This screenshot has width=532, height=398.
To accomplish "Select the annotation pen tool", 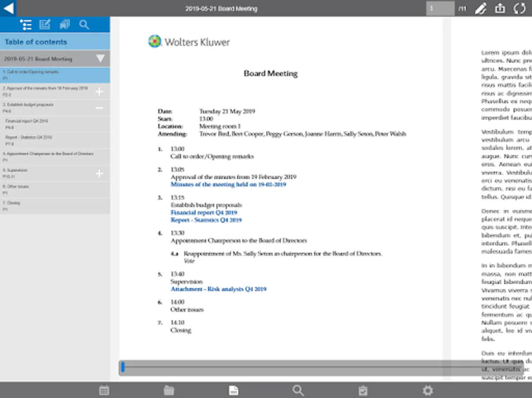I will [x=480, y=8].
